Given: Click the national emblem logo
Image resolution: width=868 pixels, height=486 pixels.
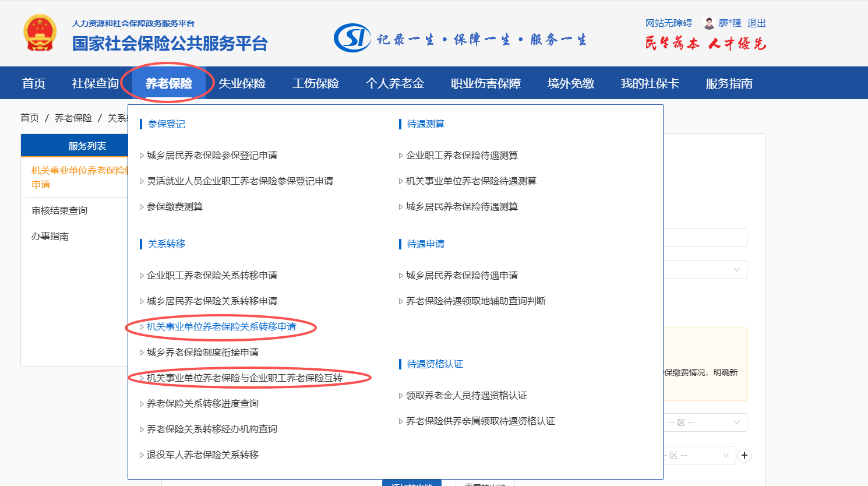Looking at the screenshot, I should pos(40,34).
